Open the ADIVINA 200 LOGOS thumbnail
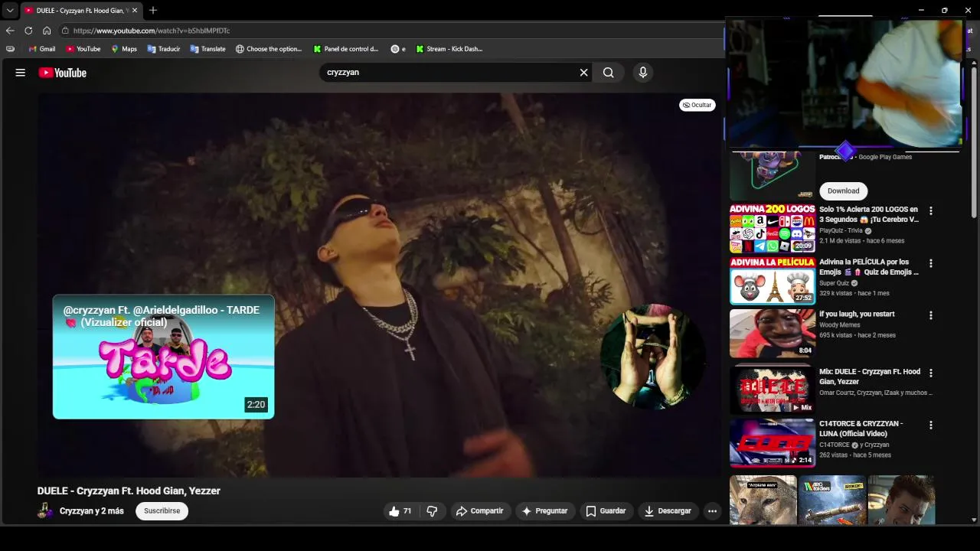 [x=773, y=228]
